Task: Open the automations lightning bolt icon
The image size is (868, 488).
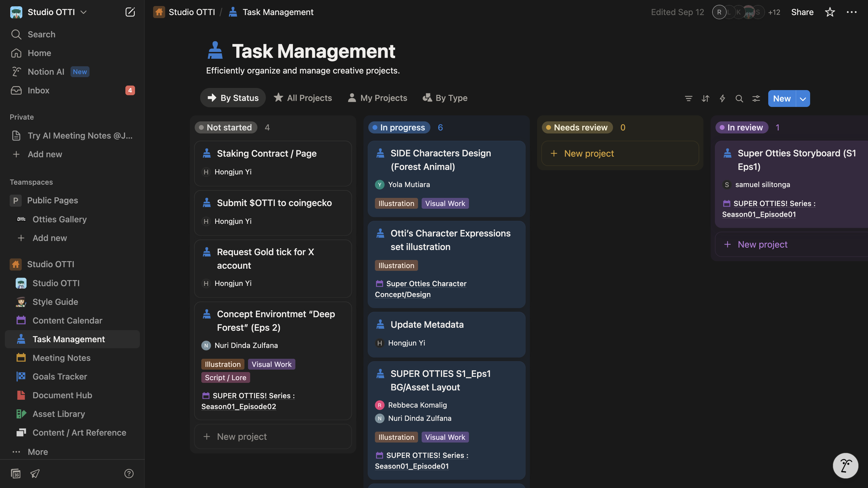Action: pos(722,98)
